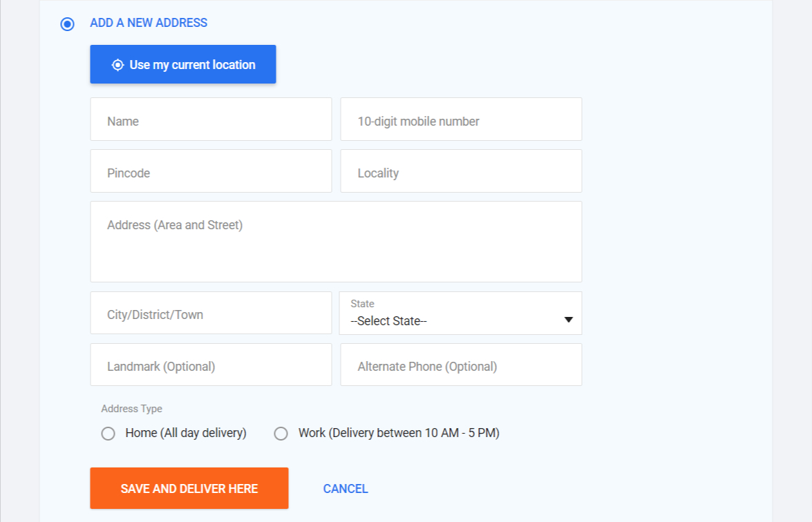Click into the Locality field
This screenshot has height=522, width=812.
coord(461,171)
